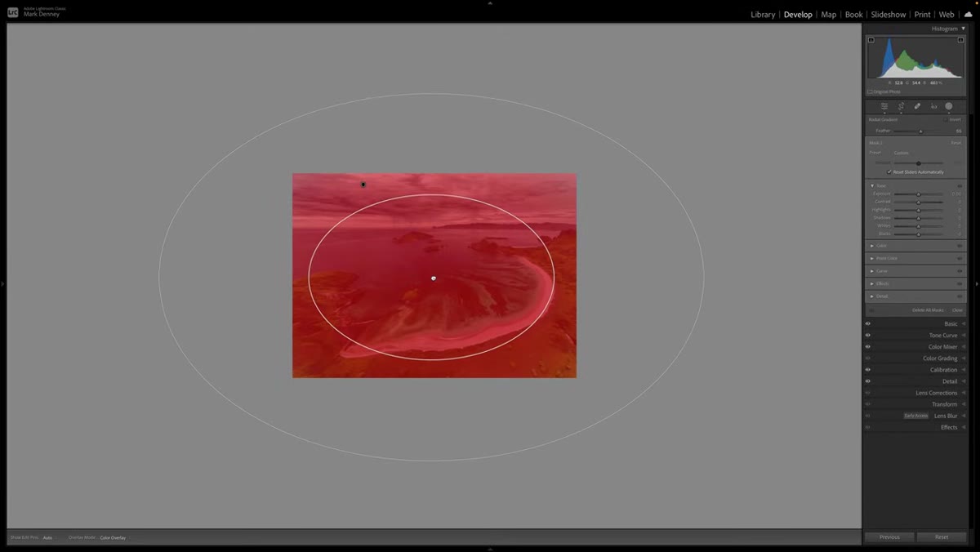This screenshot has width=980, height=552.
Task: Adjust the Exposure slider handle
Action: tap(918, 194)
